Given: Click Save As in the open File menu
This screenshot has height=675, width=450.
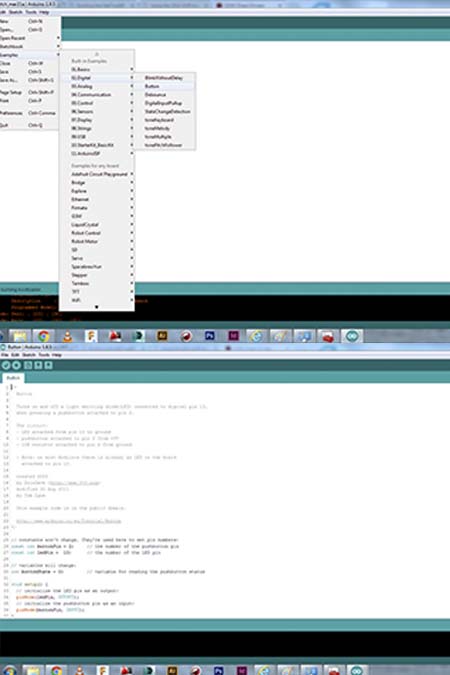Looking at the screenshot, I should [29, 80].
